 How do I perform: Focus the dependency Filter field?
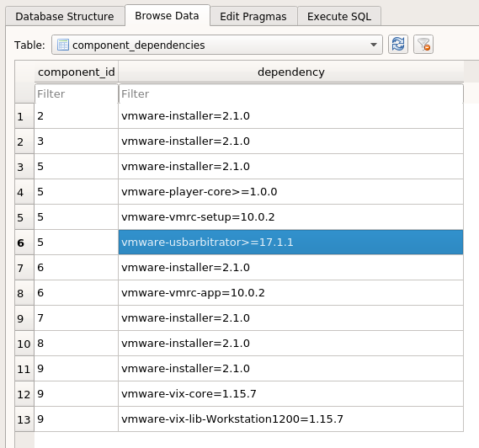pyautogui.click(x=290, y=93)
